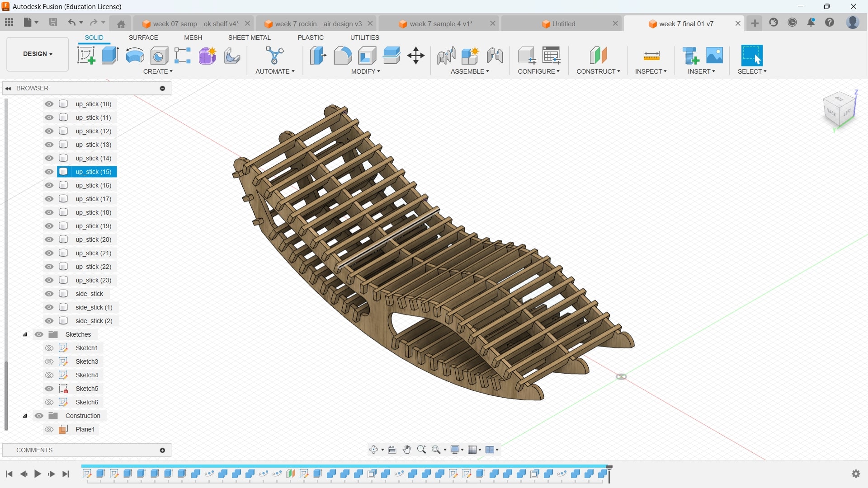Select the Revolve tool
This screenshot has height=488, width=868.
pos(135,56)
